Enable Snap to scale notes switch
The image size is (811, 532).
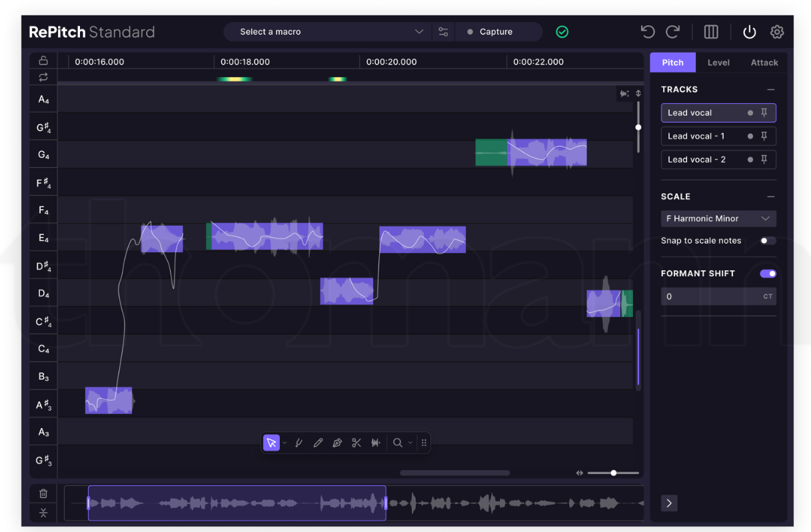point(768,240)
